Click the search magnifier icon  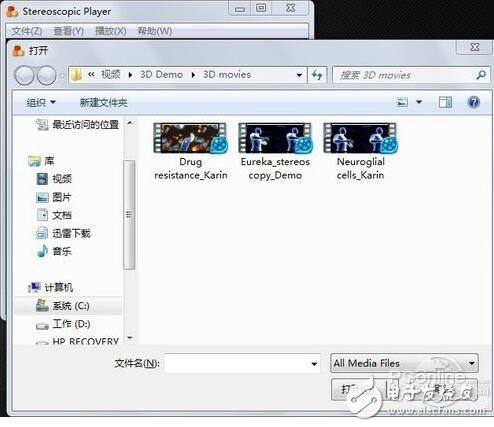[x=481, y=75]
